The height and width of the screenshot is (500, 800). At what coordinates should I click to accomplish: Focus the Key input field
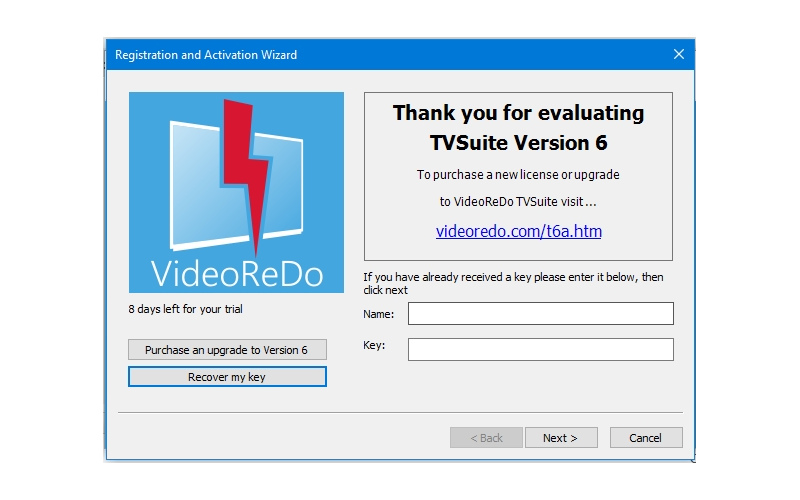pyautogui.click(x=540, y=349)
